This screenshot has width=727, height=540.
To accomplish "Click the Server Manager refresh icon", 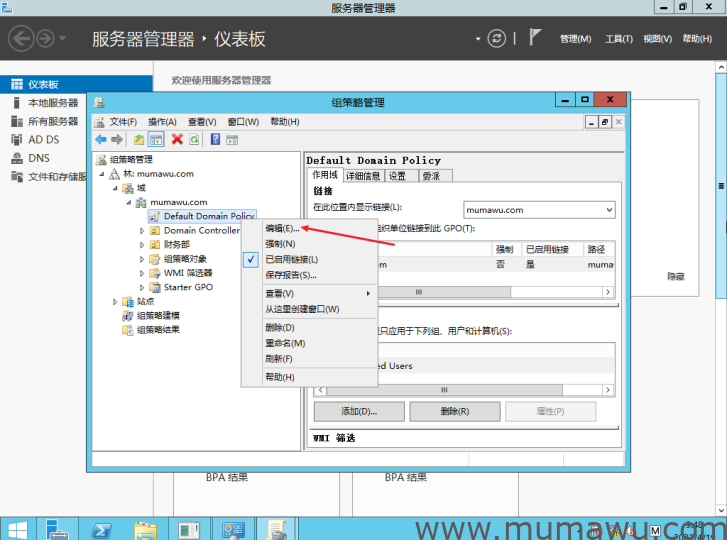I will coord(497,39).
